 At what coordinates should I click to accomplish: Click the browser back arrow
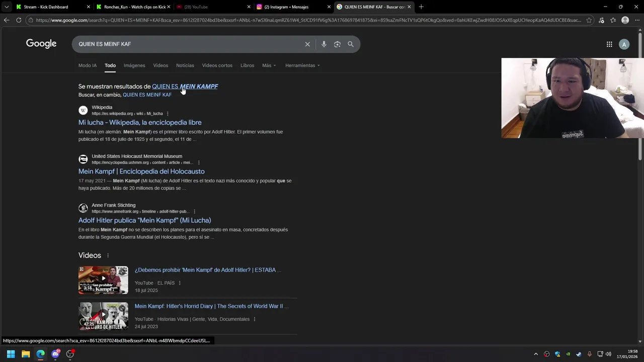6,20
